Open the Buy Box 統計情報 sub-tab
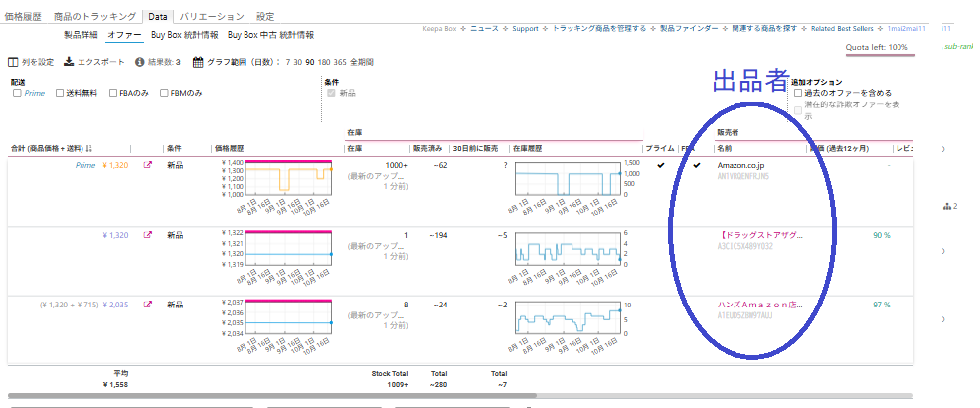Viewport: 980px width, 408px height. (186, 35)
